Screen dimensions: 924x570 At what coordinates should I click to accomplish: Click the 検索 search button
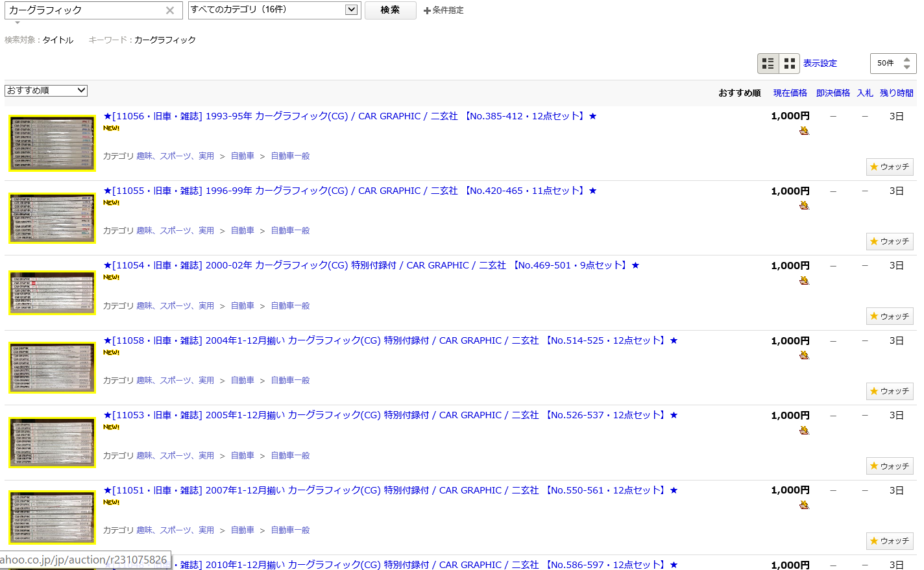pyautogui.click(x=390, y=10)
